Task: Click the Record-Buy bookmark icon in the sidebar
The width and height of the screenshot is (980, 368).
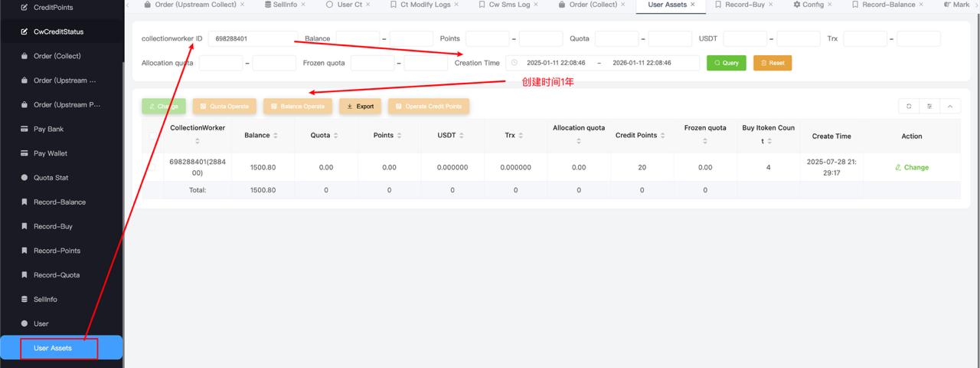Action: (x=24, y=227)
